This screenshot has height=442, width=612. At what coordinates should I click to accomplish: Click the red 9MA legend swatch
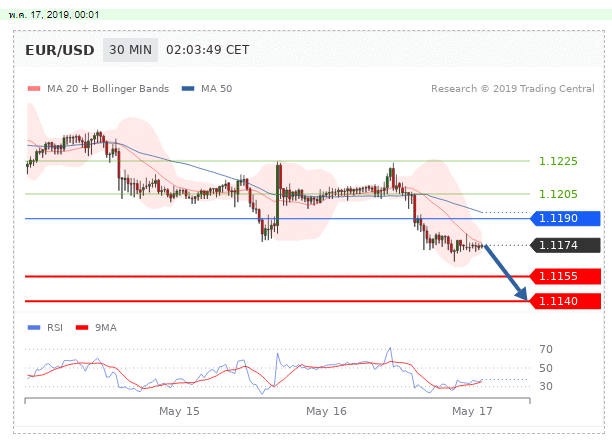click(x=82, y=328)
